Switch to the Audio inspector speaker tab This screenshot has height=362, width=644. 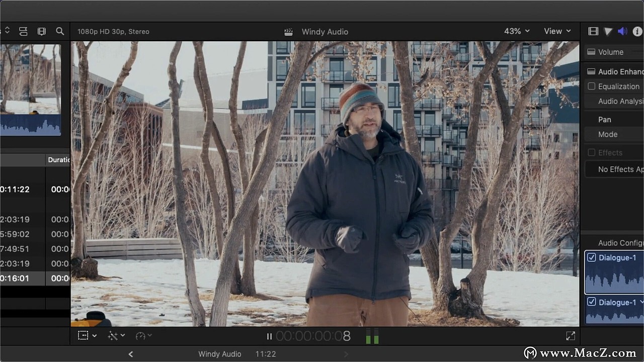point(623,31)
